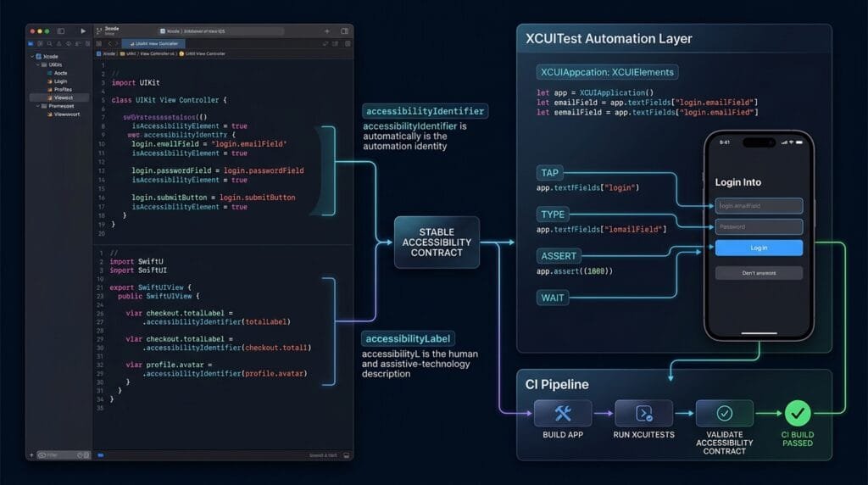Click the accessibilityLabel heading label
This screenshot has width=868, height=485.
click(408, 338)
